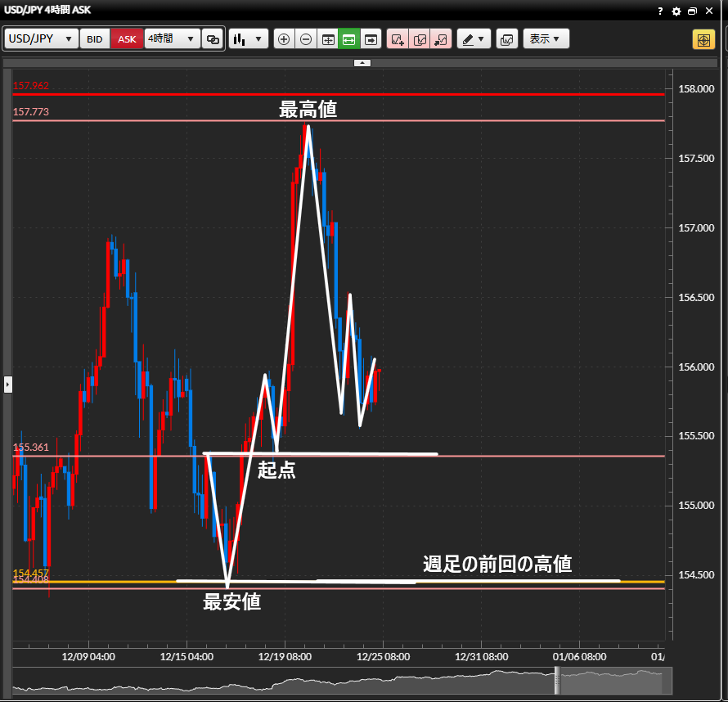
Task: Toggle the yellow crosshair cursor button
Action: point(703,39)
